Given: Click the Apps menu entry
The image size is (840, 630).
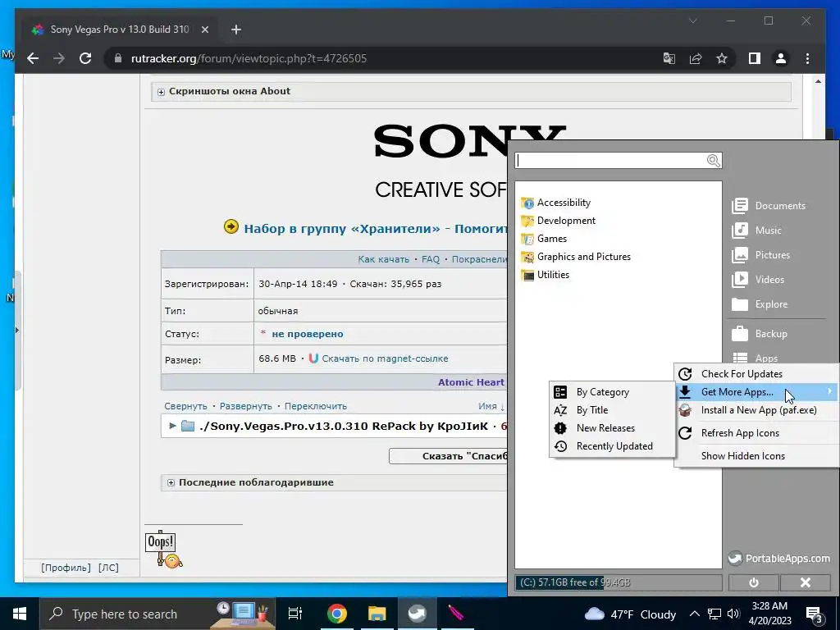Looking at the screenshot, I should click(x=755, y=358).
